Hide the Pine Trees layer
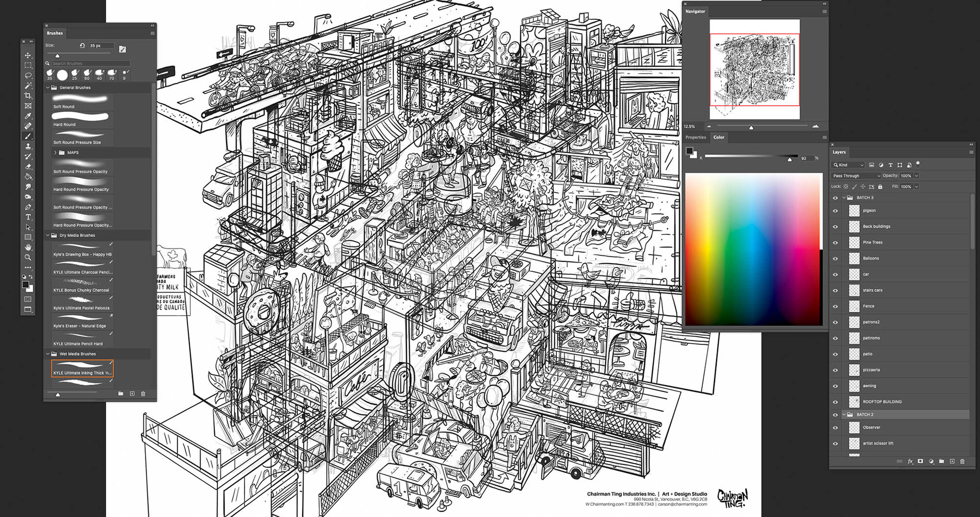The image size is (980, 517). tap(836, 243)
